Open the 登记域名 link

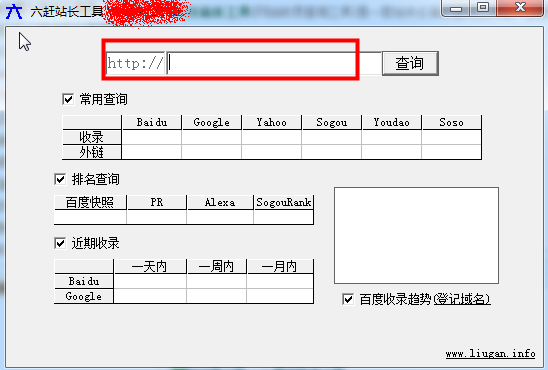[461, 299]
